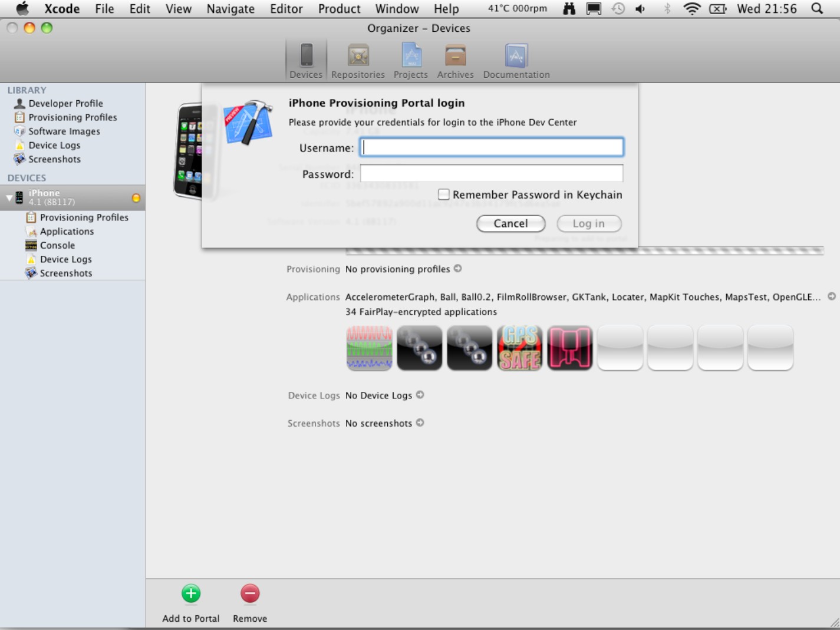Click the Wed 21:56 clock
This screenshot has height=630, width=840.
coord(766,9)
